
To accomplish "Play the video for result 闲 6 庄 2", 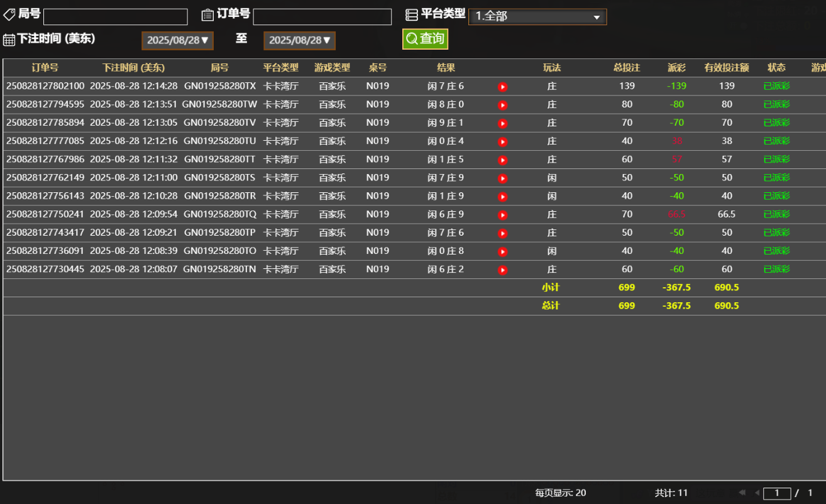I will (502, 269).
